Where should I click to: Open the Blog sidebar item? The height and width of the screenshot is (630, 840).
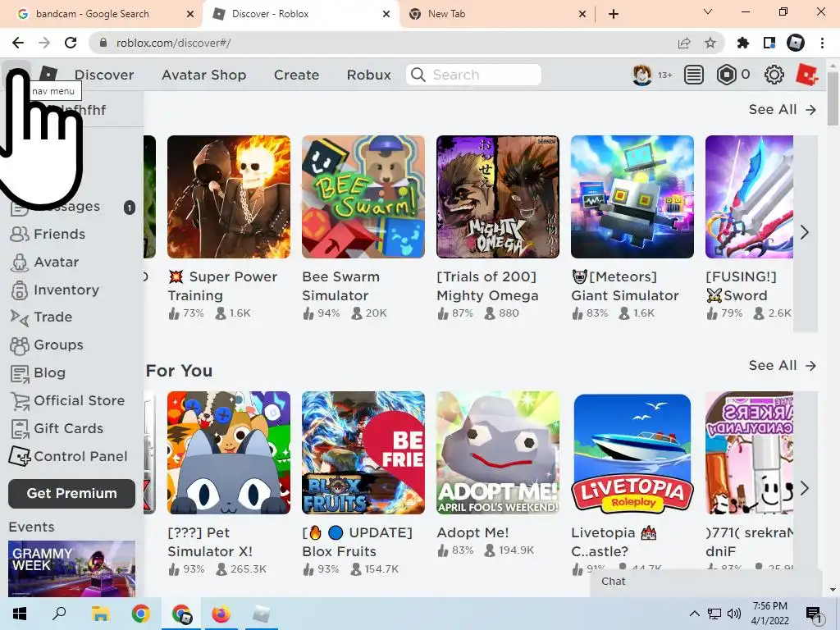point(38,373)
